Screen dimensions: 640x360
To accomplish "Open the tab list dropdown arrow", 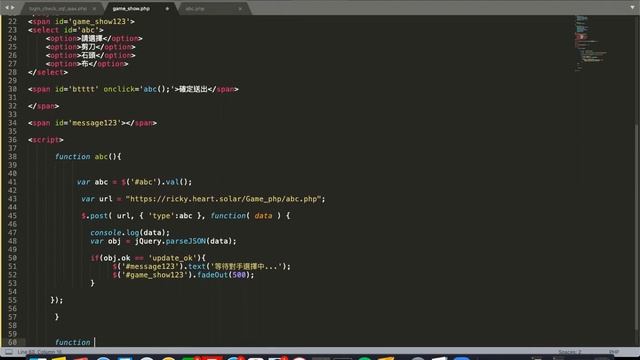I will (632, 8).
